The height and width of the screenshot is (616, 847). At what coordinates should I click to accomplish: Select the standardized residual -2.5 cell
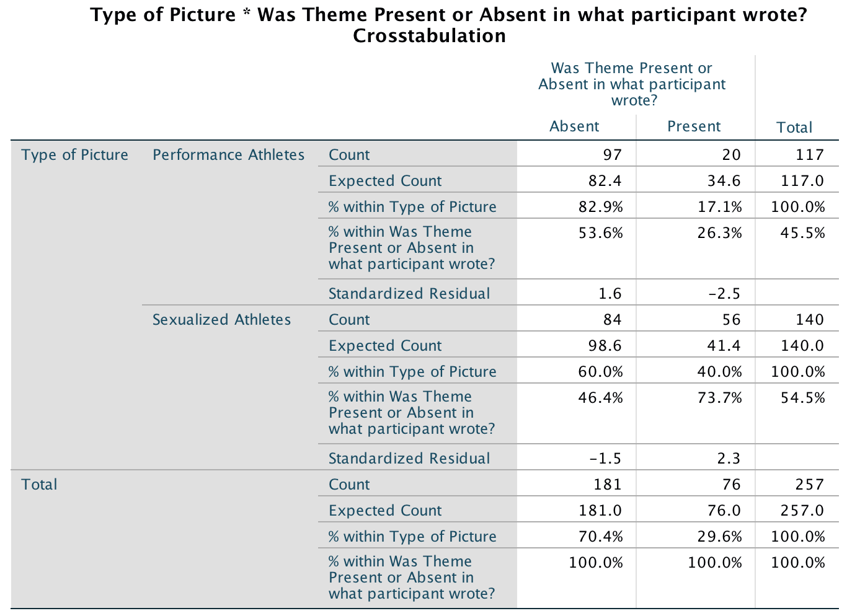pos(724,294)
